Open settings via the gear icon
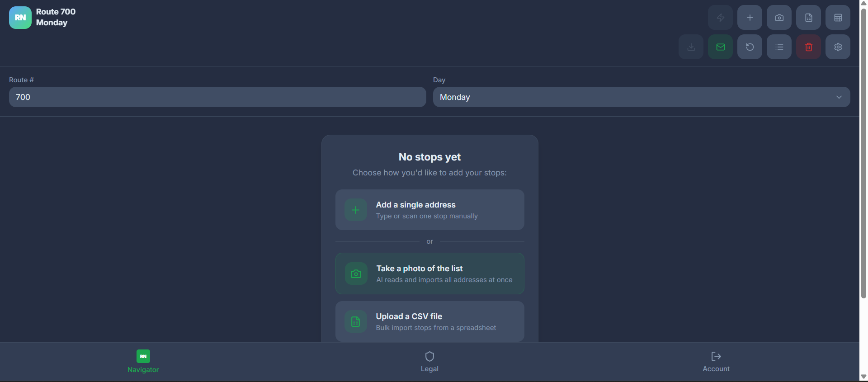Viewport: 868px width, 382px height. point(838,47)
